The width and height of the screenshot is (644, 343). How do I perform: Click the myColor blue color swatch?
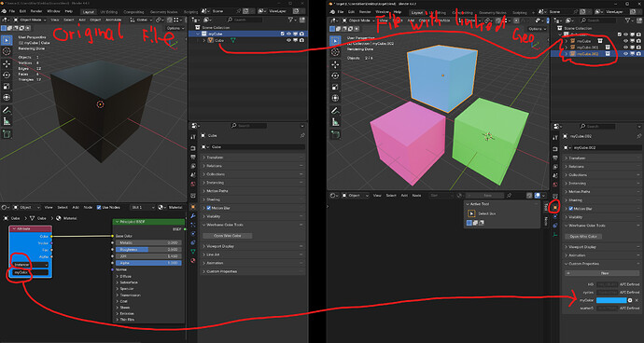click(x=611, y=300)
